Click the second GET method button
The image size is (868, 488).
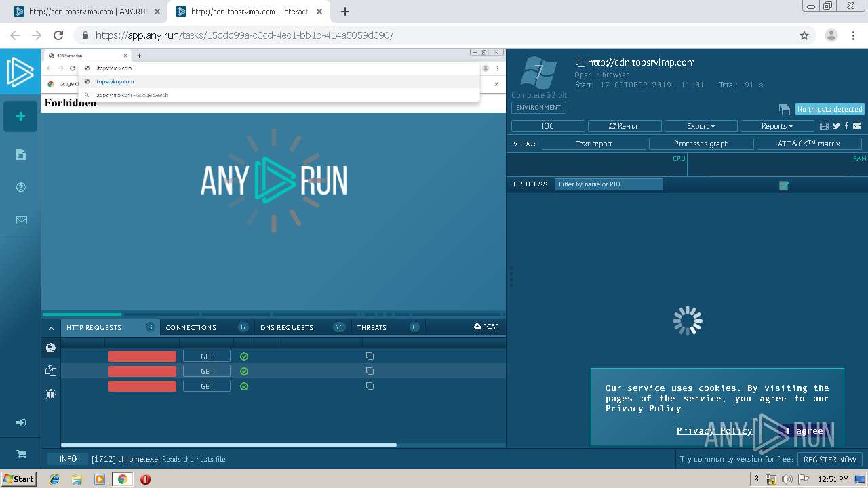click(207, 371)
